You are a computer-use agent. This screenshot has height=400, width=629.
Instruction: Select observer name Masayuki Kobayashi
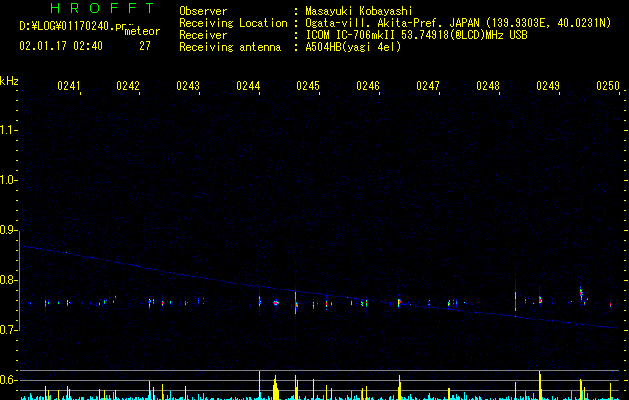point(359,11)
